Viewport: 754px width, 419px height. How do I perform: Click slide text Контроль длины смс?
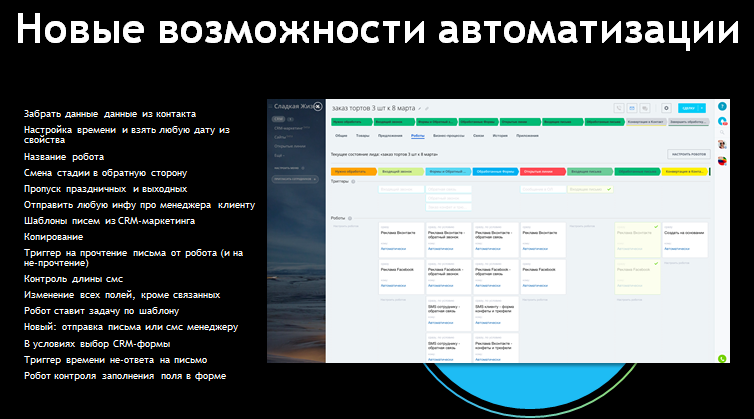click(x=74, y=279)
